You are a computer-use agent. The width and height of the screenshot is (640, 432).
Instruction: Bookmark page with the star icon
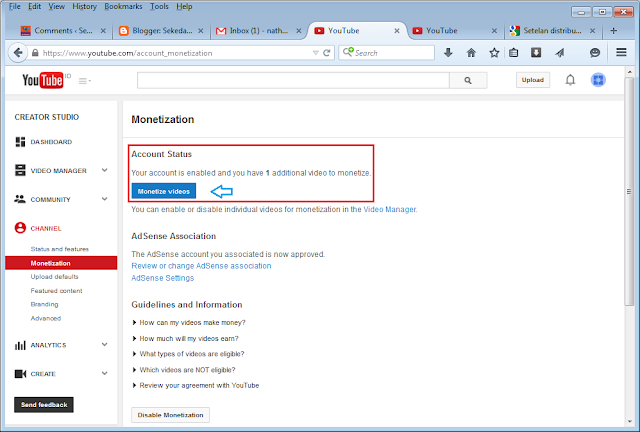click(x=494, y=53)
